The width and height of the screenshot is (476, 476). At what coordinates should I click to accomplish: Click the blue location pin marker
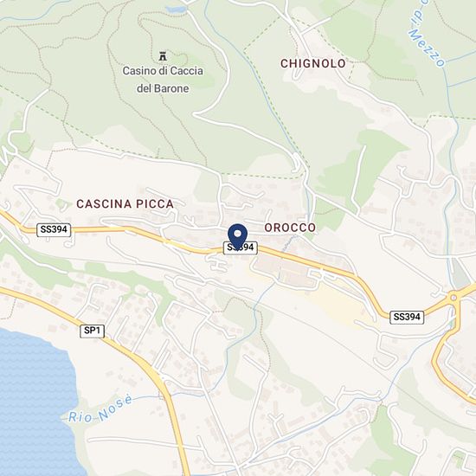[x=237, y=236]
